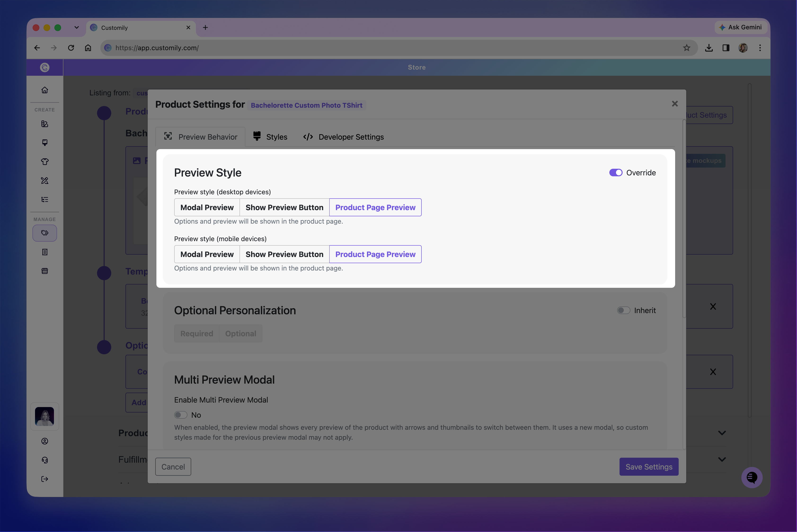Open the headset support icon
Screen dimensions: 797x532
[44, 460]
